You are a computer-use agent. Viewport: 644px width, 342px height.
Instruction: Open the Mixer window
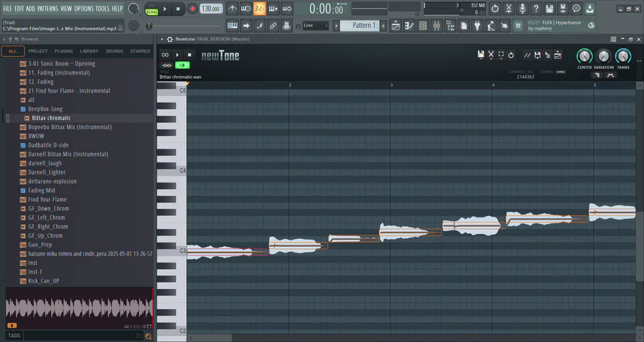(436, 26)
